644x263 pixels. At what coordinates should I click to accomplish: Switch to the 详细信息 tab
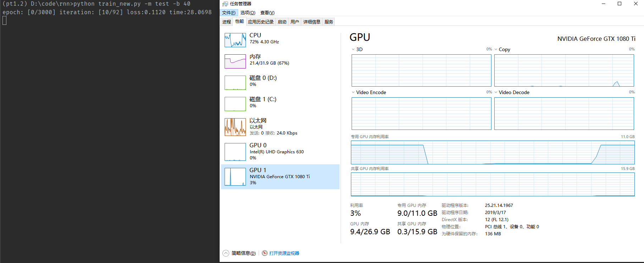312,22
